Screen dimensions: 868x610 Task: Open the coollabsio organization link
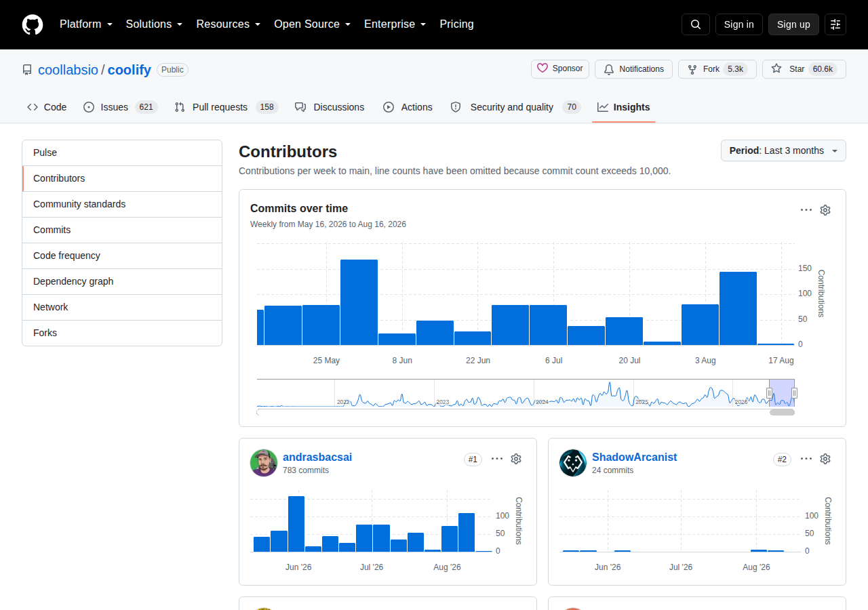68,70
